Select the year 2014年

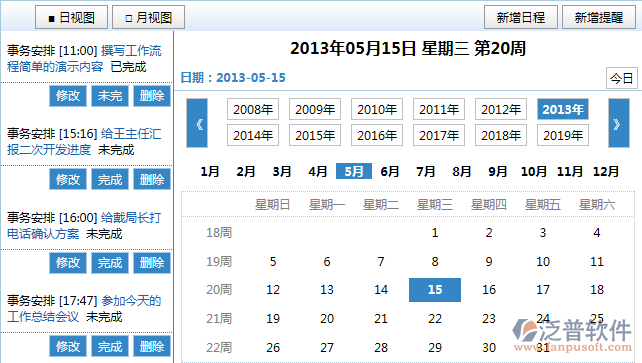click(253, 135)
